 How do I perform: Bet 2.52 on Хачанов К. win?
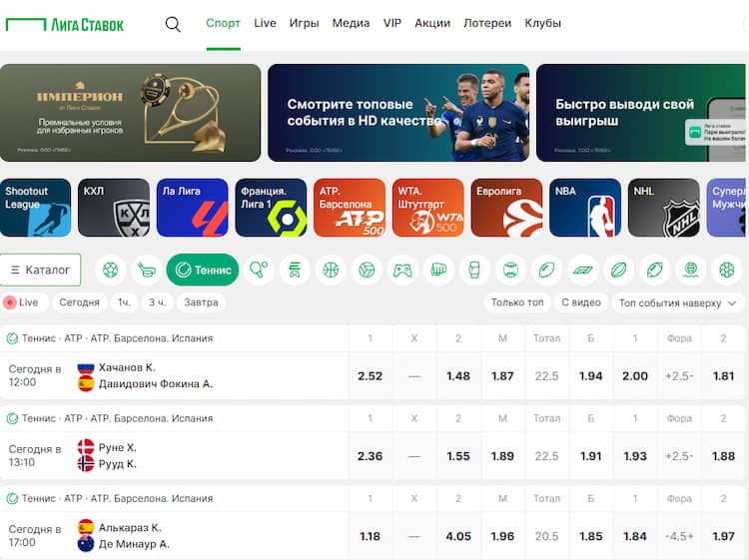coord(371,376)
